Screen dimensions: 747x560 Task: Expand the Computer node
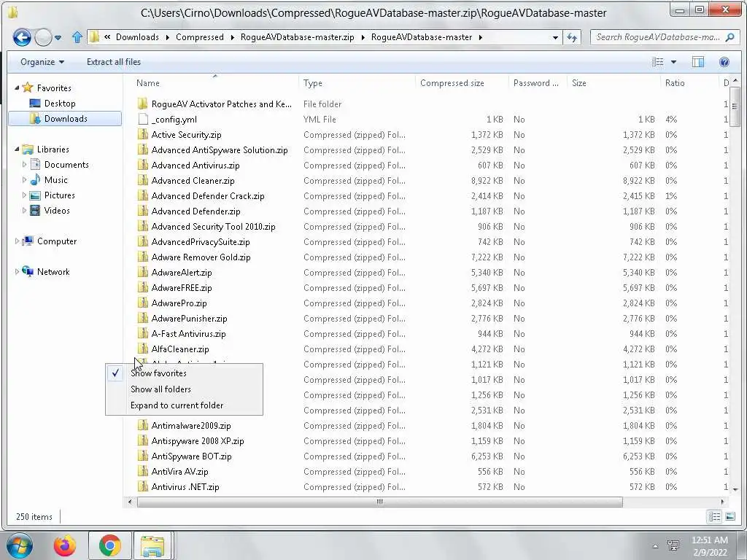(x=18, y=241)
